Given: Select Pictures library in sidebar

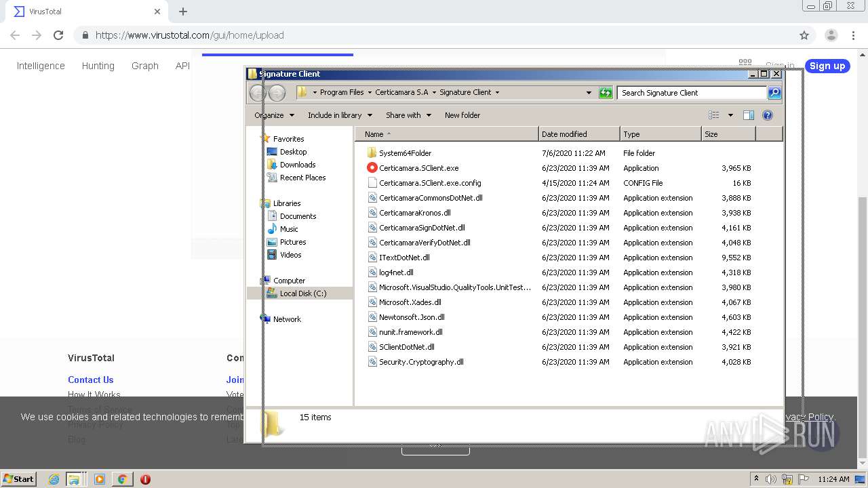Looking at the screenshot, I should tap(293, 242).
